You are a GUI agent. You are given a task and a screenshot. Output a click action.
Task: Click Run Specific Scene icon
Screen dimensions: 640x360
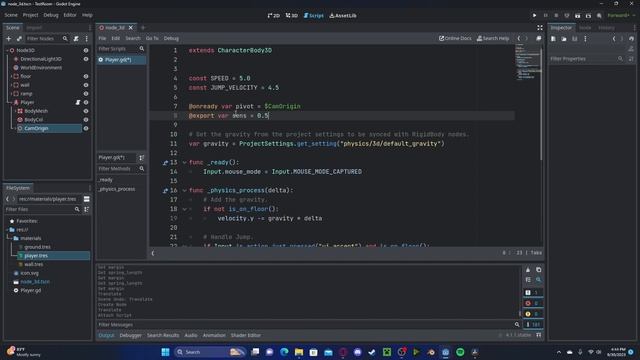pyautogui.click(x=588, y=16)
